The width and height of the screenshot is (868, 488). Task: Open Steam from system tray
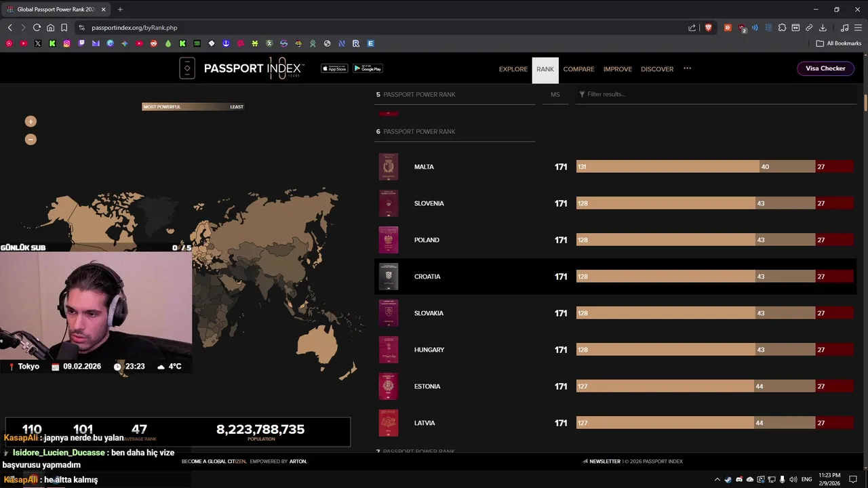(728, 479)
